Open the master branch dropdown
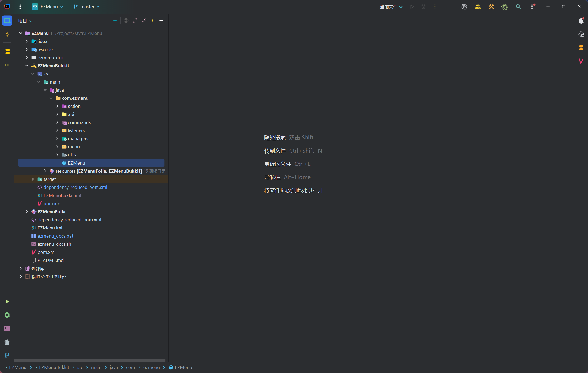Screen dimensions: 588x373 [x=86, y=7]
